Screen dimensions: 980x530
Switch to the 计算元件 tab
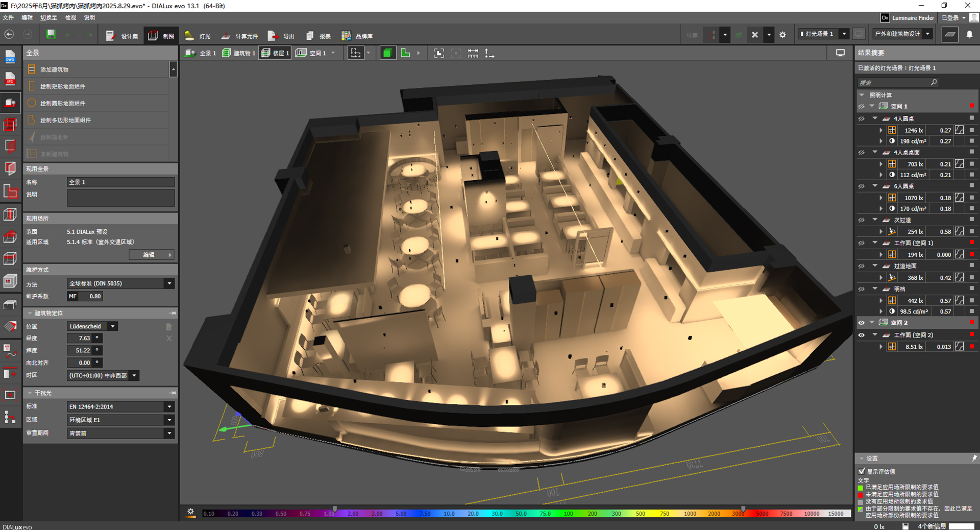(x=240, y=36)
